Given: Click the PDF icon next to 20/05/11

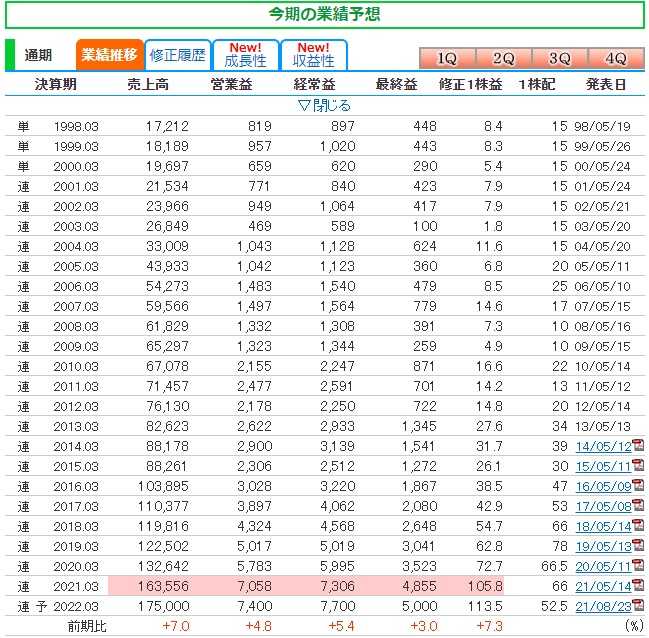Looking at the screenshot, I should tap(637, 566).
